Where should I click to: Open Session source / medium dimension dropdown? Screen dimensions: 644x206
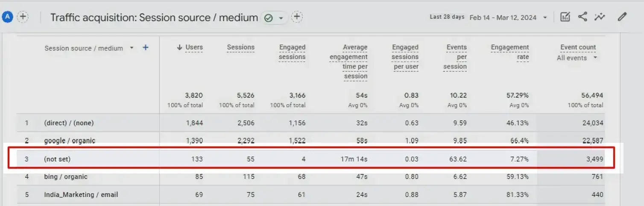(132, 48)
